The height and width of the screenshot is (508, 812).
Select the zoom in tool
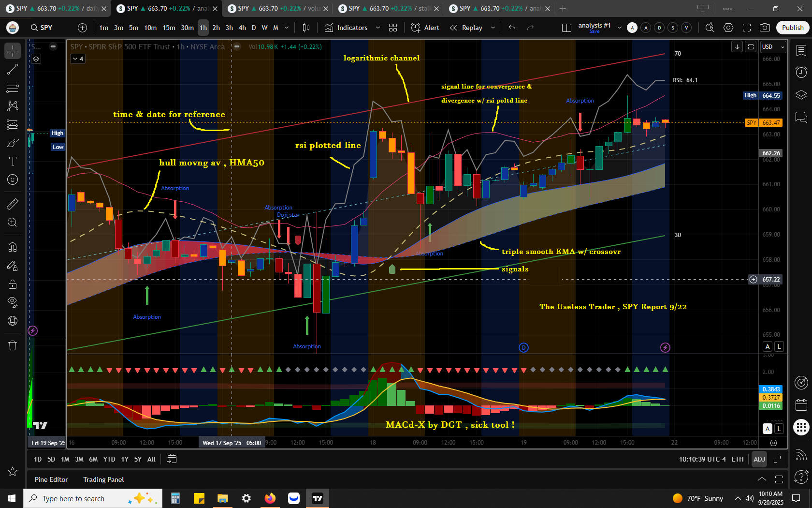13,222
